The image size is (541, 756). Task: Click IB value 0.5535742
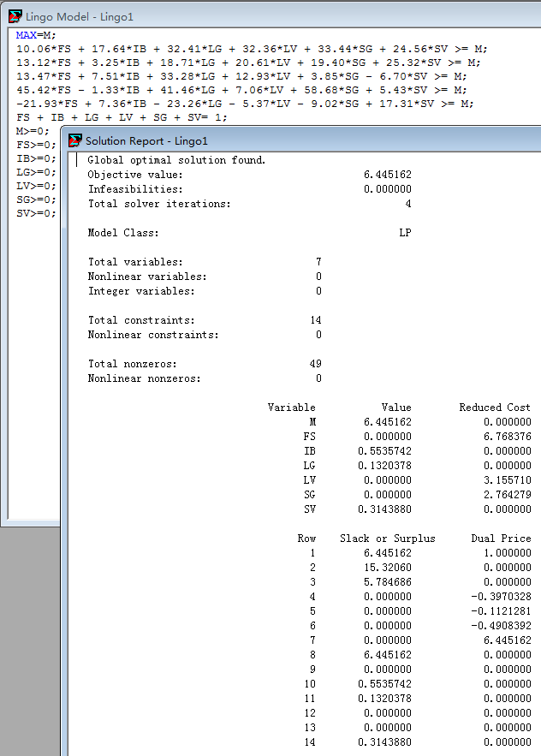click(x=384, y=451)
